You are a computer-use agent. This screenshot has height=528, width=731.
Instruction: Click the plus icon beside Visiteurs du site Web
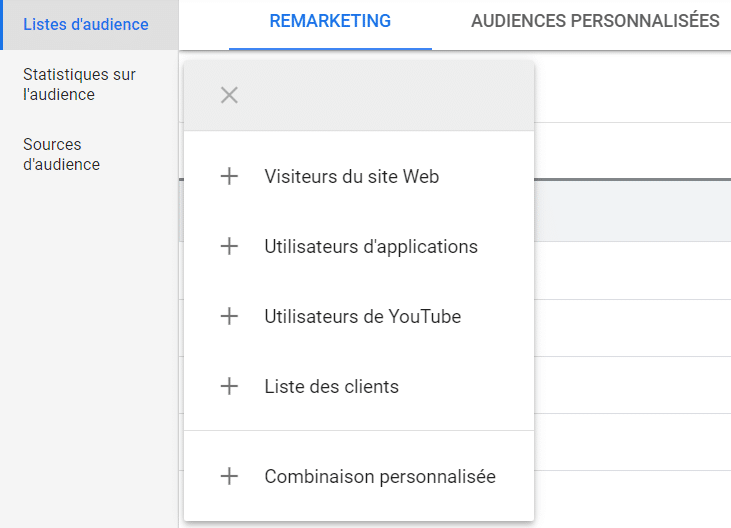tap(229, 177)
